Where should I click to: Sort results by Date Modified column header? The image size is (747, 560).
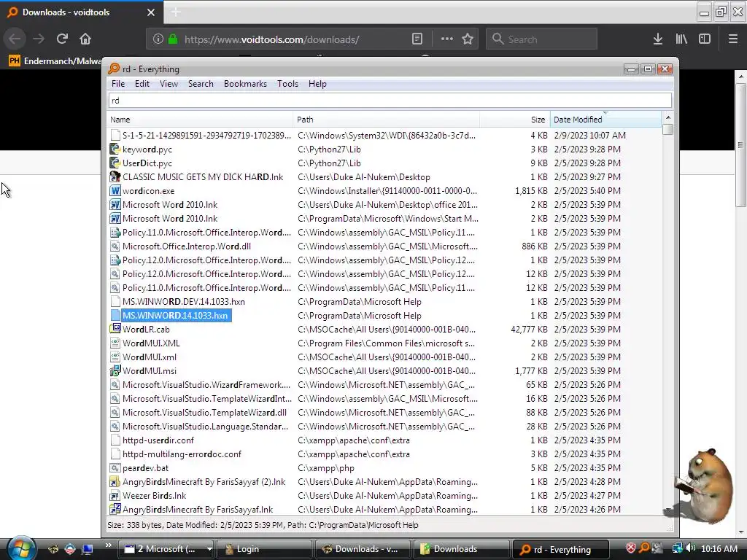(x=605, y=120)
